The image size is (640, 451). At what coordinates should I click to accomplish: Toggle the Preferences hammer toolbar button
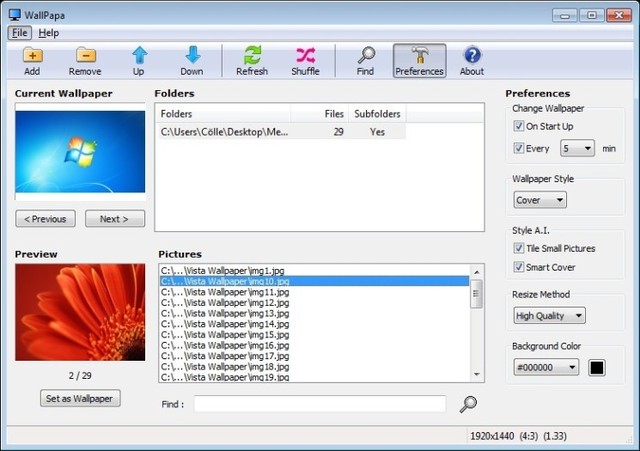tap(420, 61)
